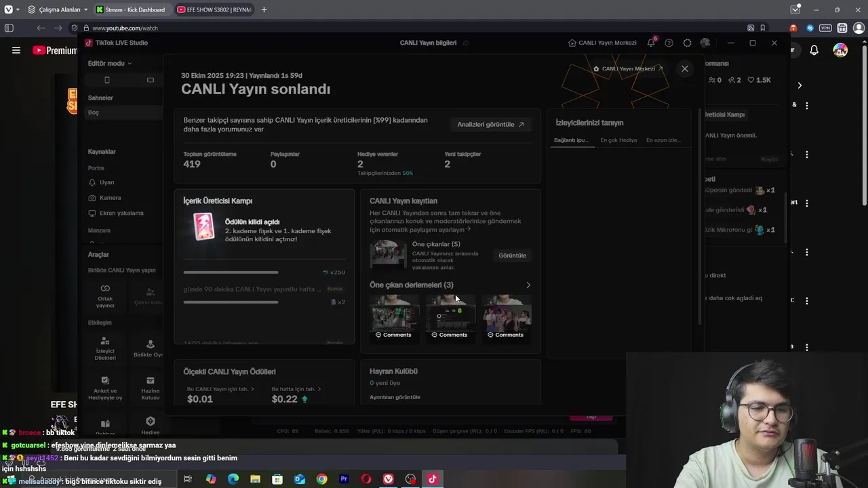868x488 pixels.
Task: Open Çalışma Alanları workspaces dropdown
Action: click(58, 9)
